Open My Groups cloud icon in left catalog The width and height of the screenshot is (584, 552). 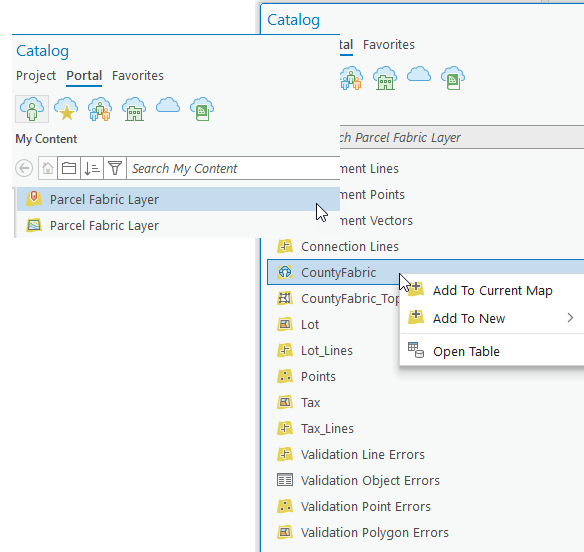100,109
